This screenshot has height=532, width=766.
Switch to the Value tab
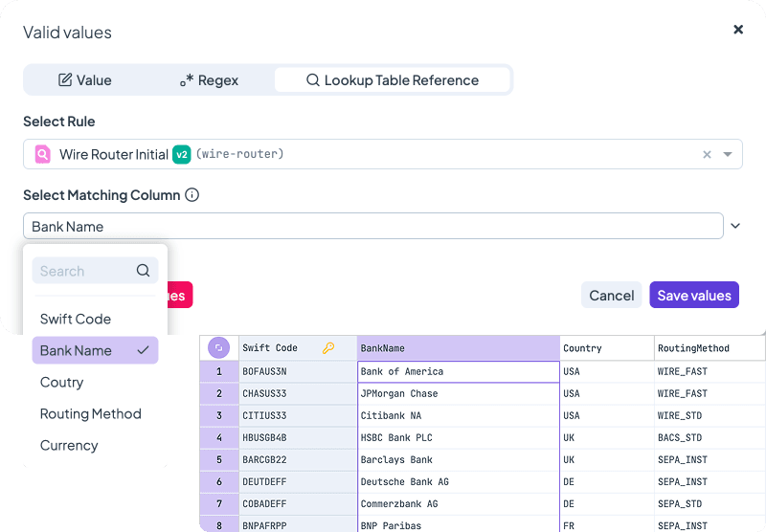coord(85,80)
